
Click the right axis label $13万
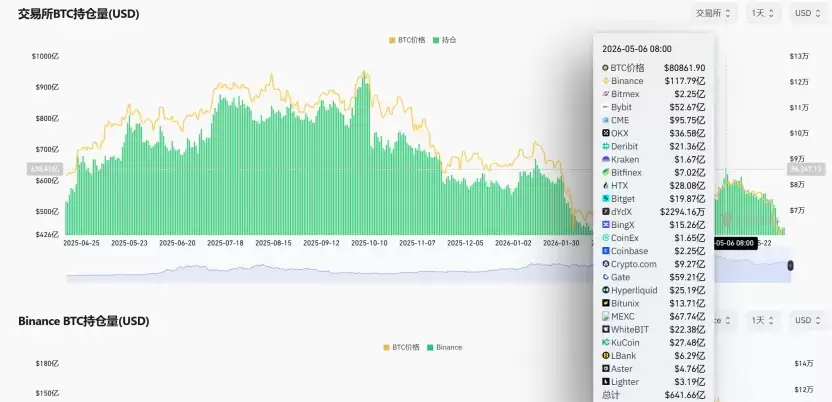tap(800, 56)
